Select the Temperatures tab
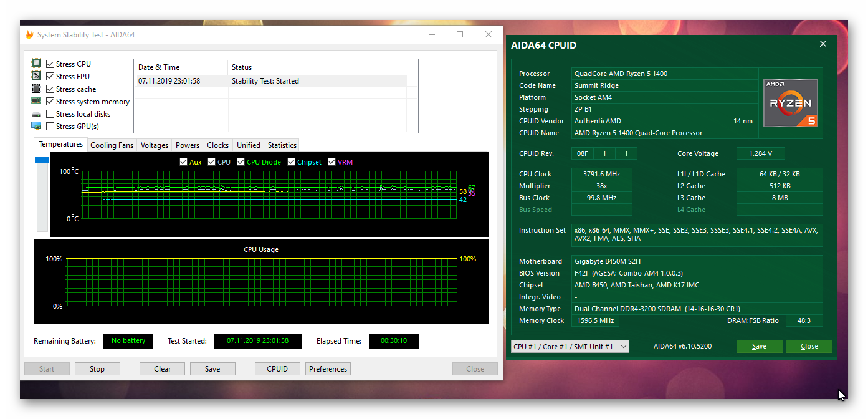 pos(61,144)
